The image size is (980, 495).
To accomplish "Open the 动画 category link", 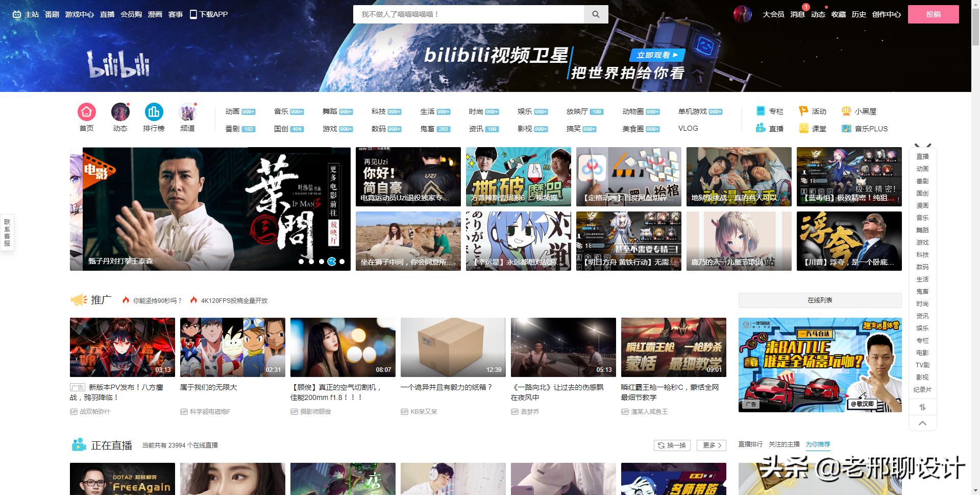I will pyautogui.click(x=232, y=111).
